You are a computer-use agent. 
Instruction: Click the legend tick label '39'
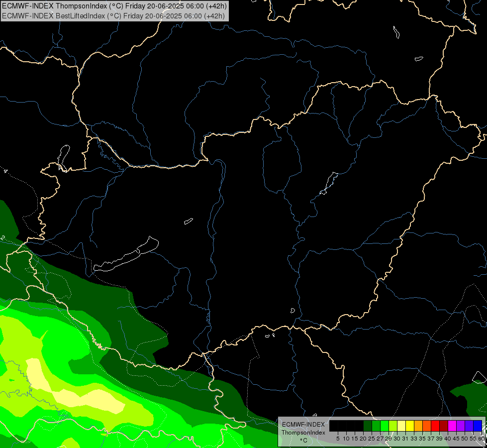[x=439, y=439]
